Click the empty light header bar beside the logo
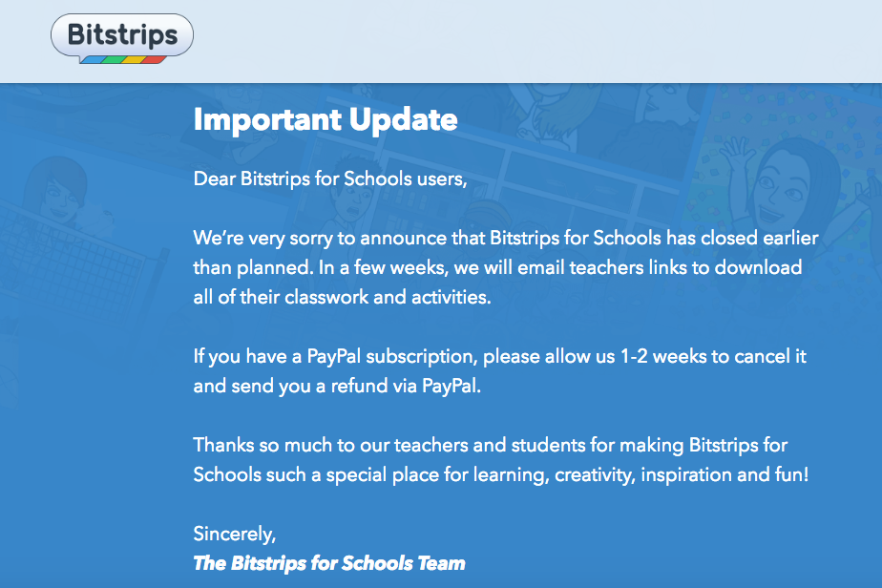 pyautogui.click(x=537, y=40)
